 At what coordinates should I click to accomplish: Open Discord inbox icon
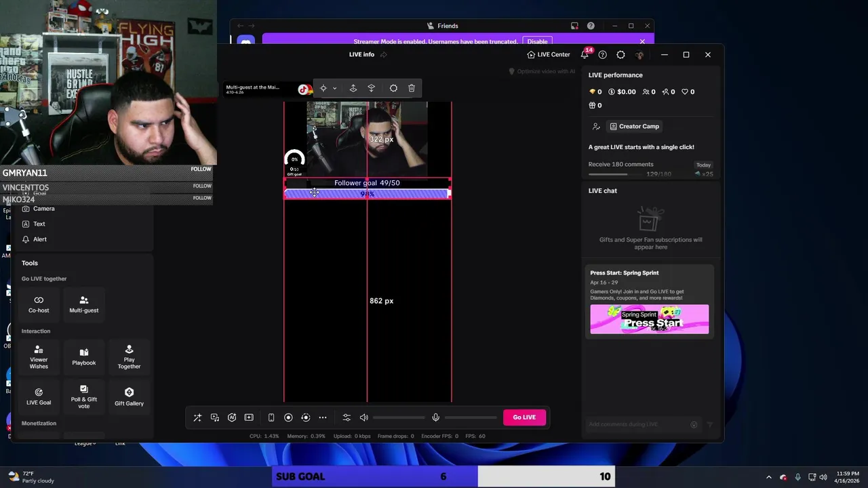point(574,26)
